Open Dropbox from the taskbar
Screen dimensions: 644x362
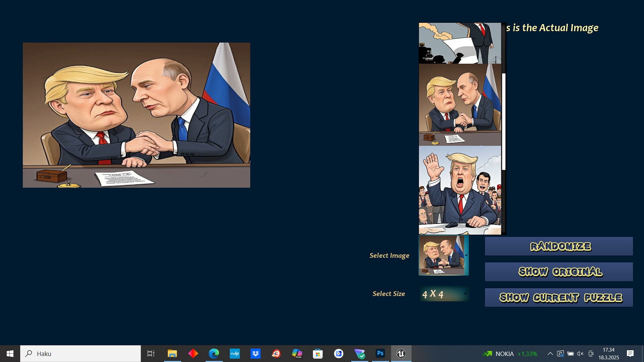click(256, 353)
